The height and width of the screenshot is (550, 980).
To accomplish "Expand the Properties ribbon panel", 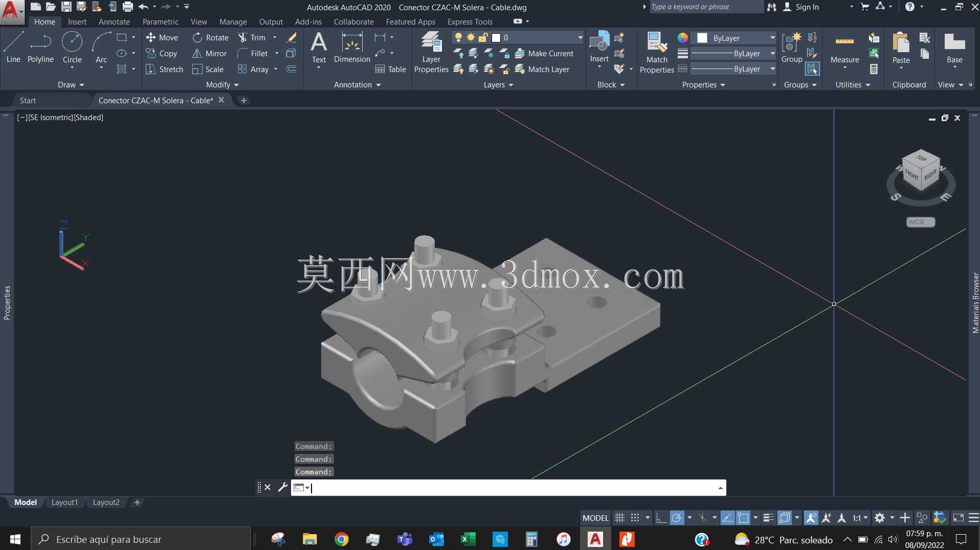I will coord(703,85).
